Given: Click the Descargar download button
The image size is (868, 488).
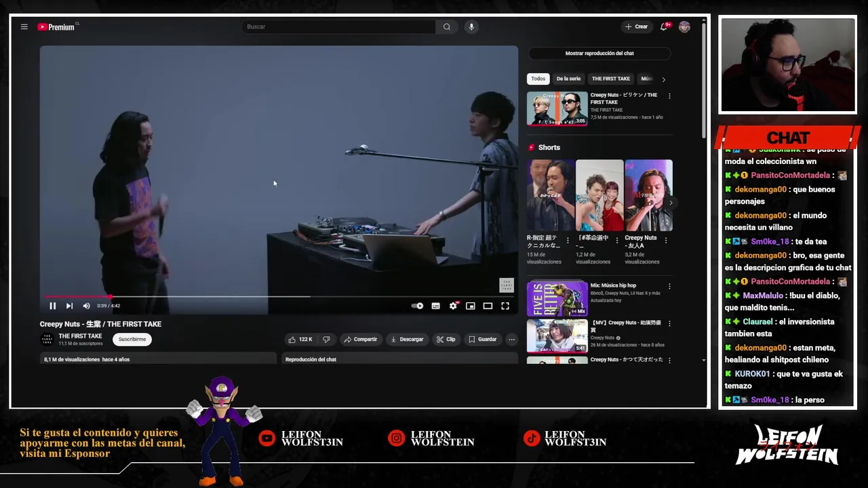Looking at the screenshot, I should 408,340.
